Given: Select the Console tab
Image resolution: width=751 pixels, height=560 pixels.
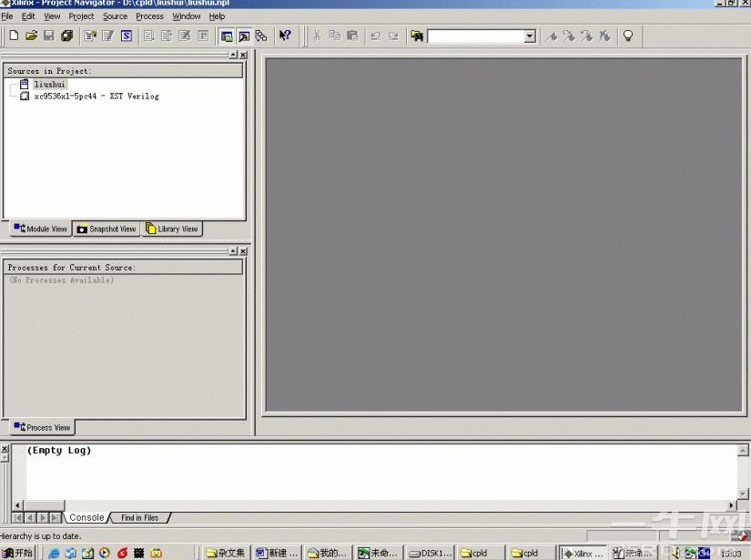Looking at the screenshot, I should click(x=86, y=517).
